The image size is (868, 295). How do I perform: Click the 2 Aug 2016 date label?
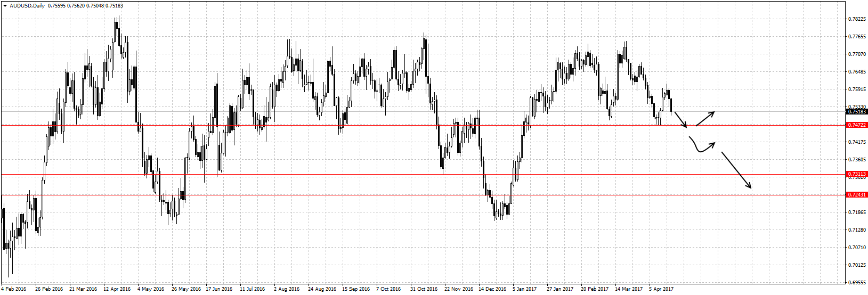point(287,289)
